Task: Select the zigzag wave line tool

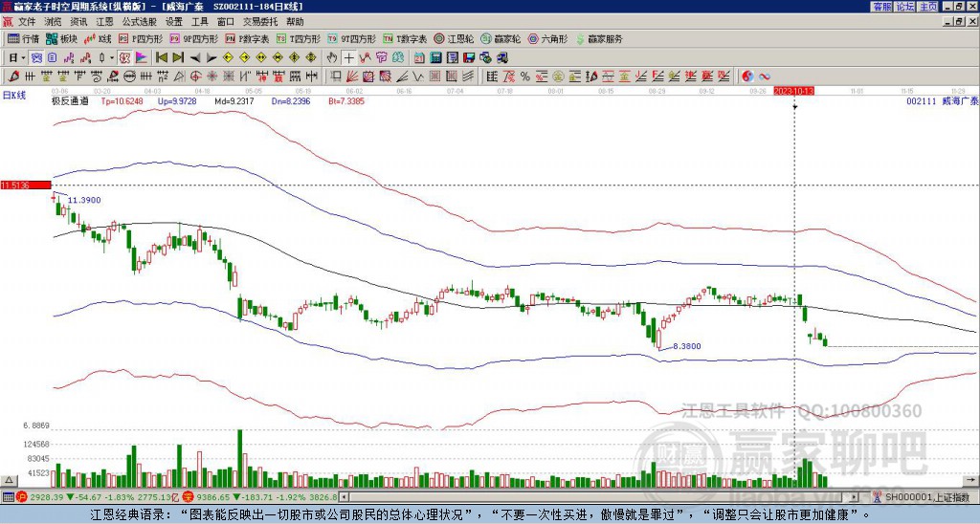Action: pos(416,76)
